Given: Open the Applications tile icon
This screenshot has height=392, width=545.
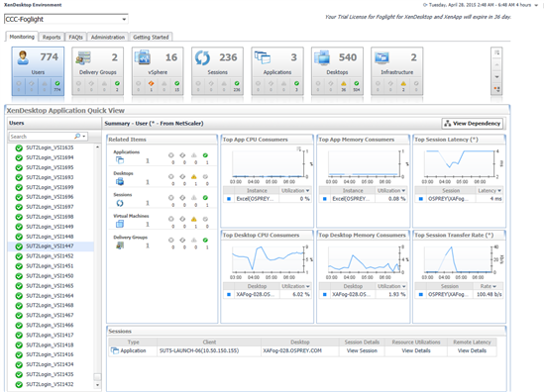Looking at the screenshot, I should tap(263, 57).
